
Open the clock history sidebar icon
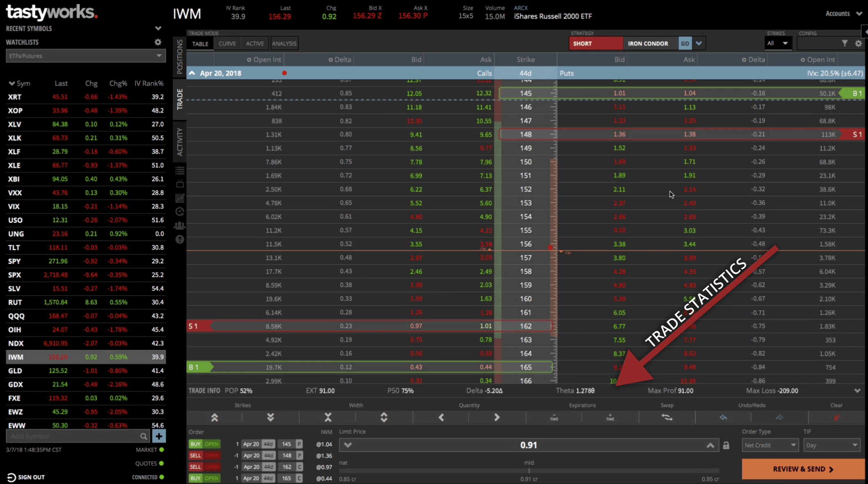tap(180, 212)
